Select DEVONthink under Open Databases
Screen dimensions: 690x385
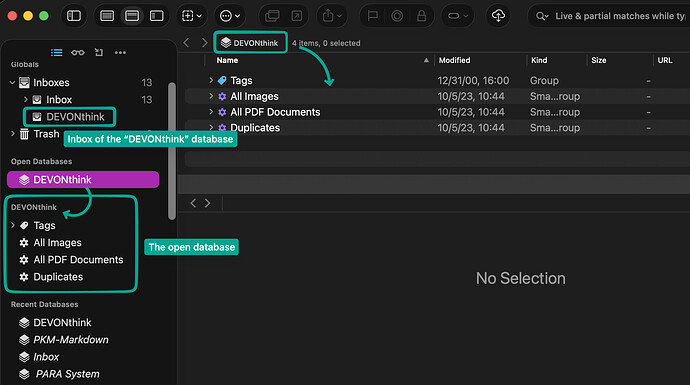83,180
